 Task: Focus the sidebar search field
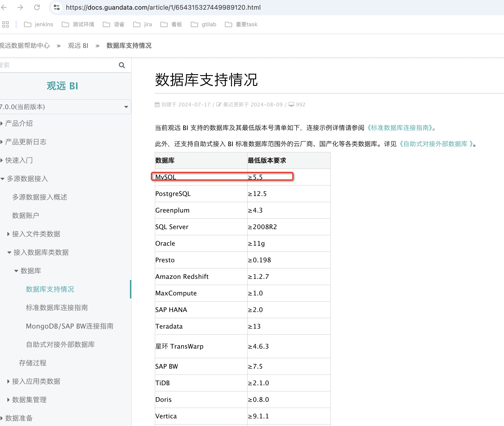58,65
